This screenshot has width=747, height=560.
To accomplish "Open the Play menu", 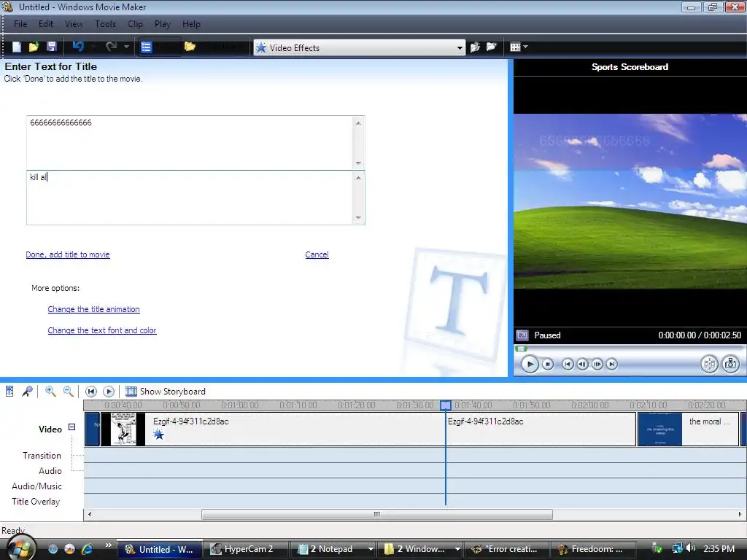I will (x=163, y=24).
